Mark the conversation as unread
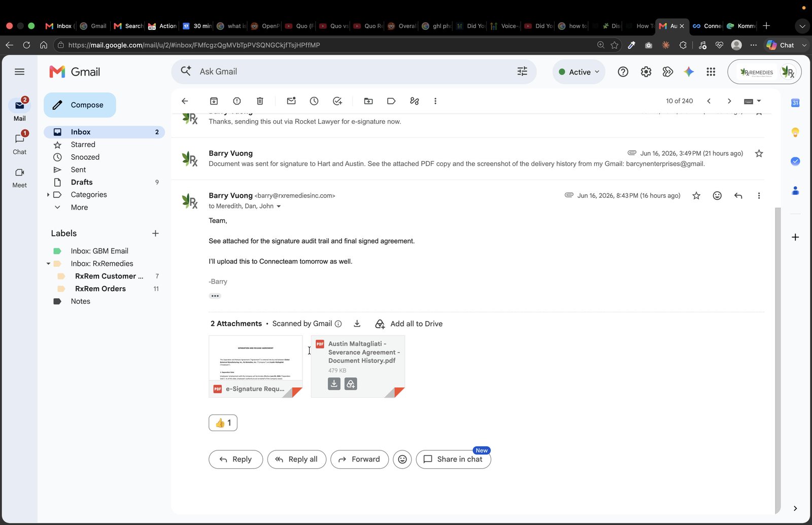 [x=291, y=101]
